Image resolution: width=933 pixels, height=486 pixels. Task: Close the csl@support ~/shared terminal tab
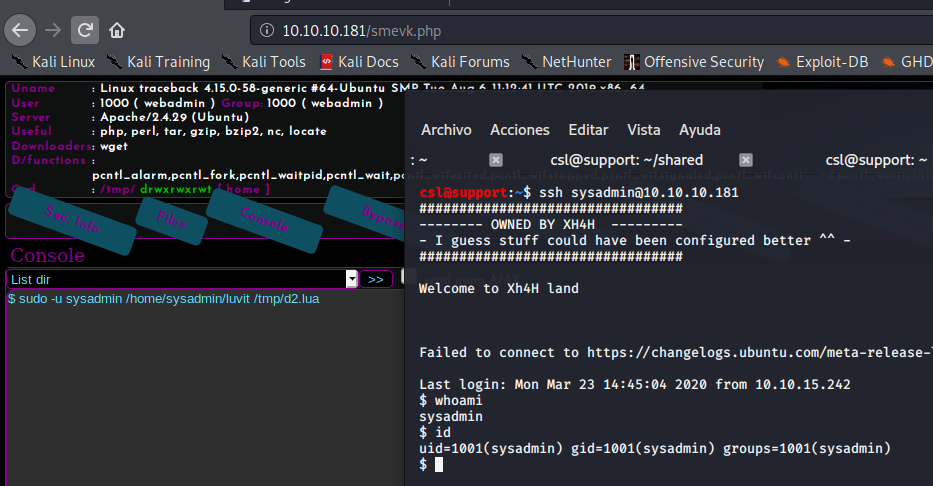pyautogui.click(x=745, y=160)
